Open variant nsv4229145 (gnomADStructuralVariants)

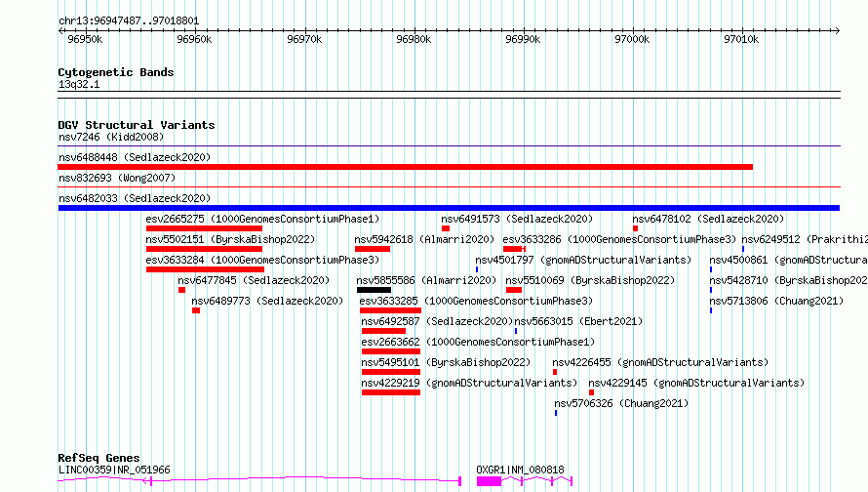tap(696, 383)
